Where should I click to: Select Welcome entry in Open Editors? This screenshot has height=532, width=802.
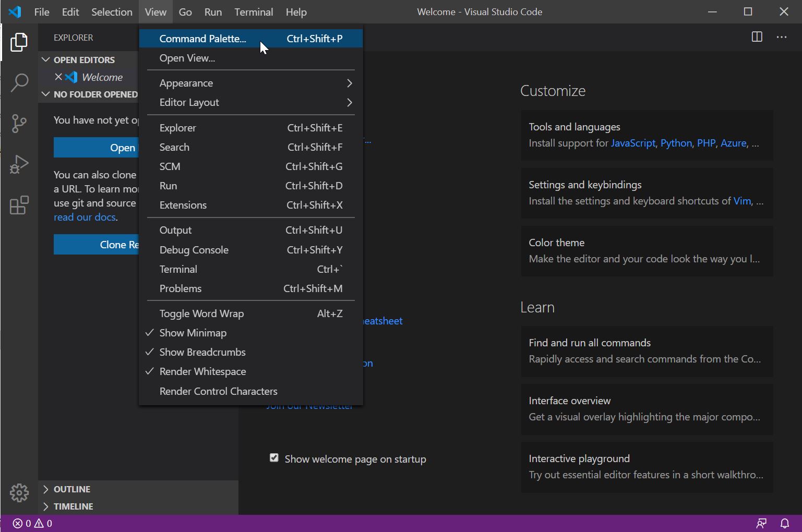[x=89, y=77]
